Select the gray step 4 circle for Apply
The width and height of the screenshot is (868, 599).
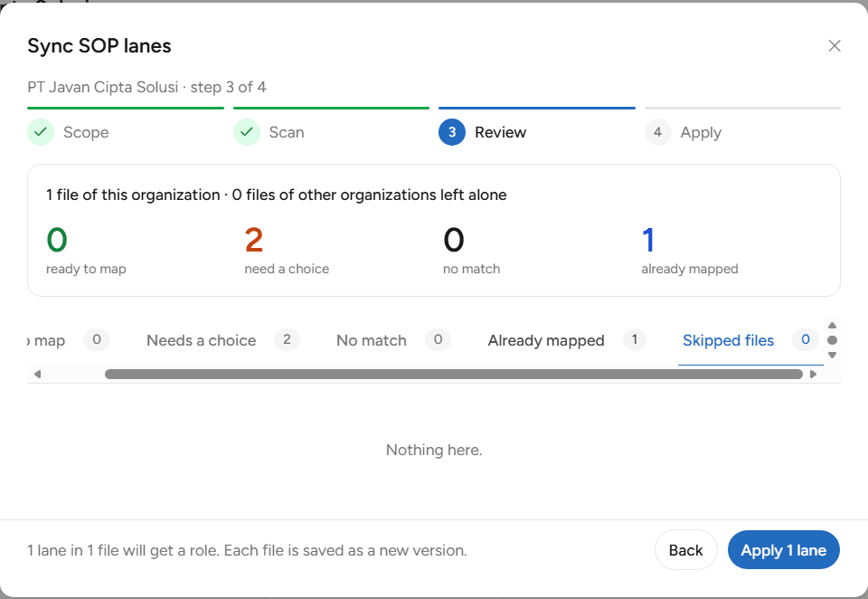click(657, 132)
